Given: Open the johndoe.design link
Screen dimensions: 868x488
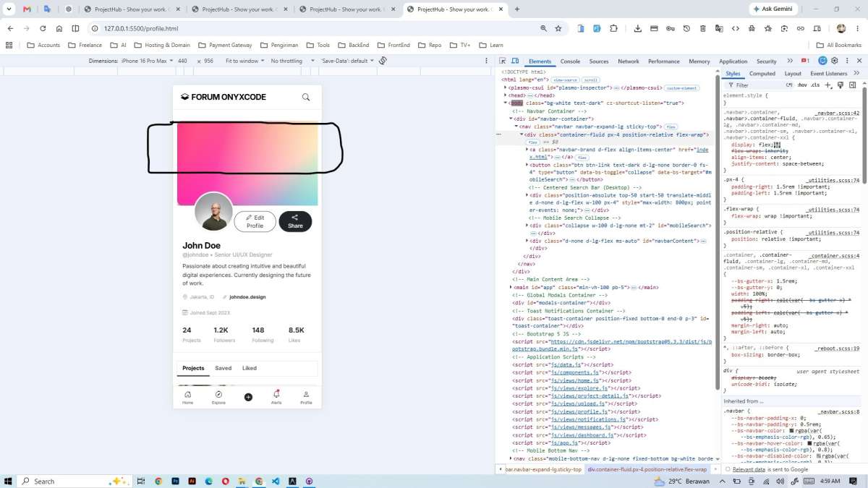Looking at the screenshot, I should [x=247, y=296].
